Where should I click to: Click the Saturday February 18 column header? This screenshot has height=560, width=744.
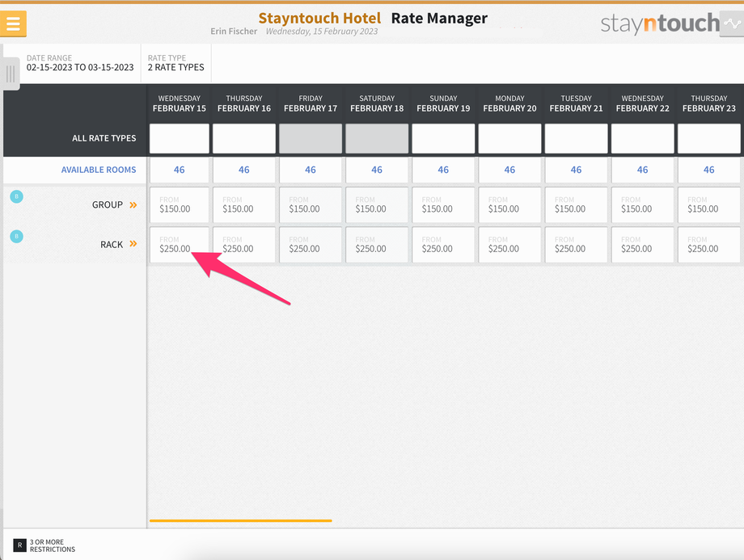pos(377,103)
